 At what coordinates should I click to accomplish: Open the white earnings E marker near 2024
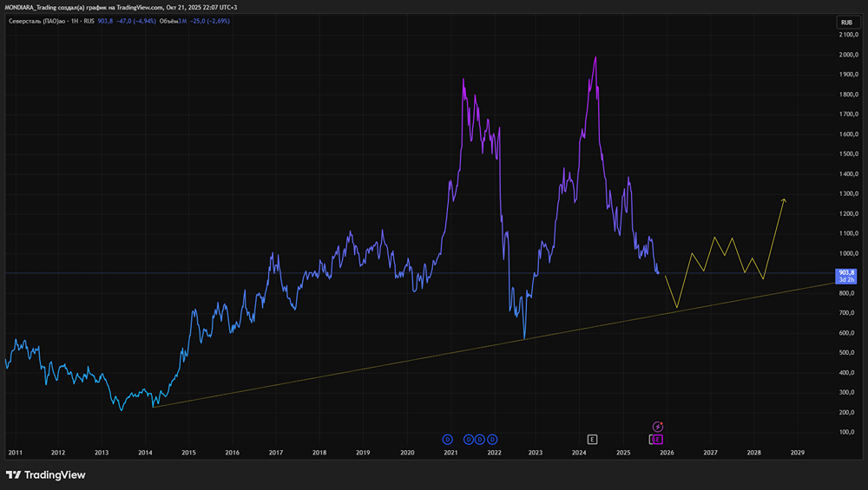point(592,440)
